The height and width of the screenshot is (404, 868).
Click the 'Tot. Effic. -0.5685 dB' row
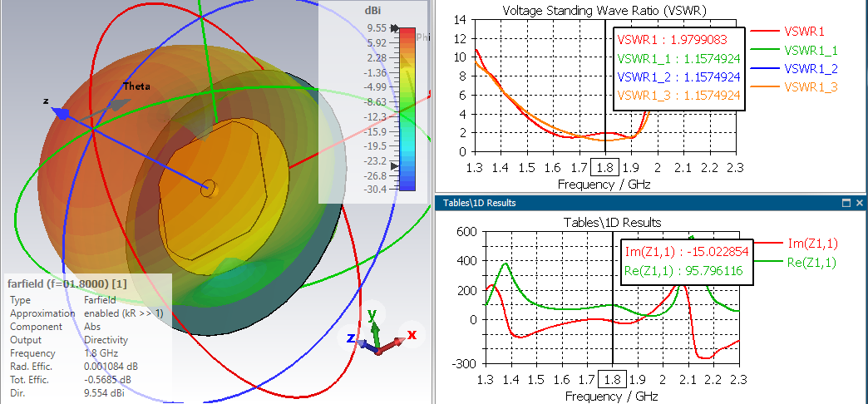(71, 380)
